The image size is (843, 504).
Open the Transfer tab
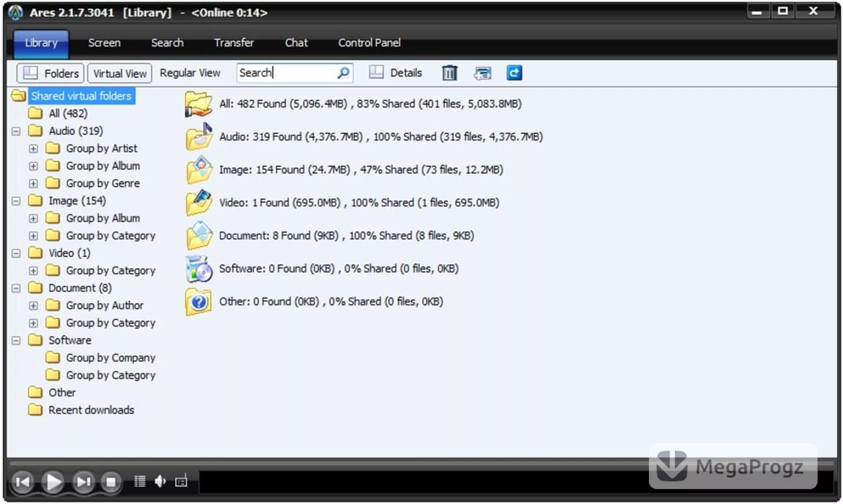[x=234, y=43]
